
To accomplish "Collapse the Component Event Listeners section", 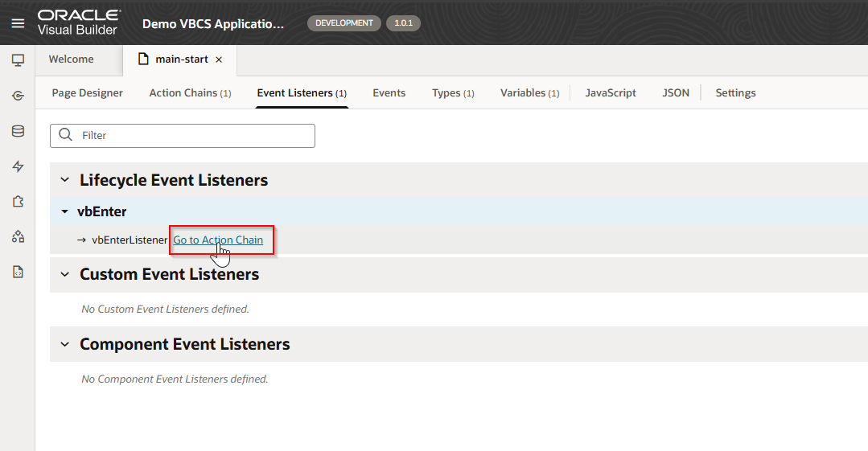I will (65, 344).
